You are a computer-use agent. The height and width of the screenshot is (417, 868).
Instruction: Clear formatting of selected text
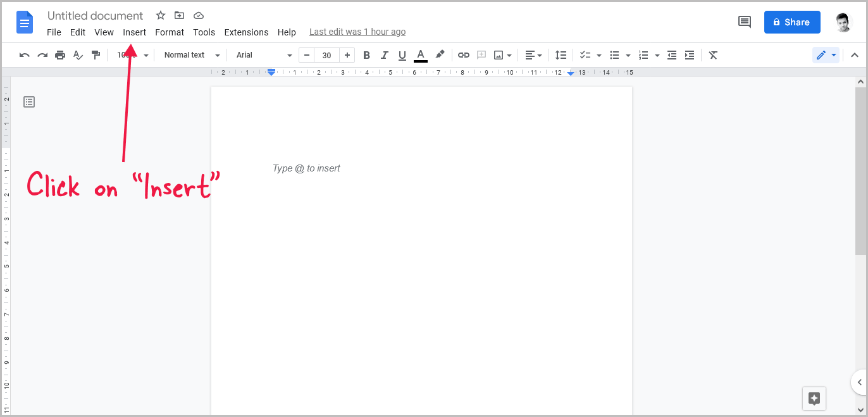click(713, 55)
